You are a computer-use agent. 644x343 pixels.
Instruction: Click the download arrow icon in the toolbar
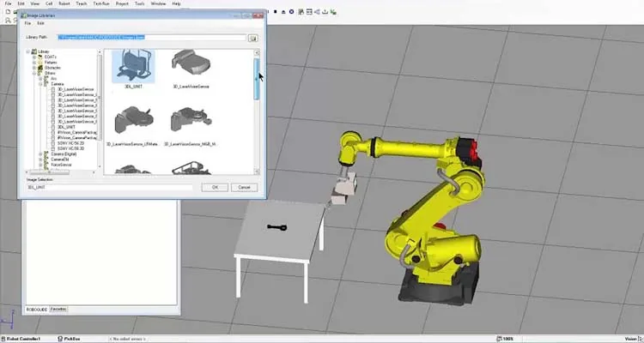(325, 12)
